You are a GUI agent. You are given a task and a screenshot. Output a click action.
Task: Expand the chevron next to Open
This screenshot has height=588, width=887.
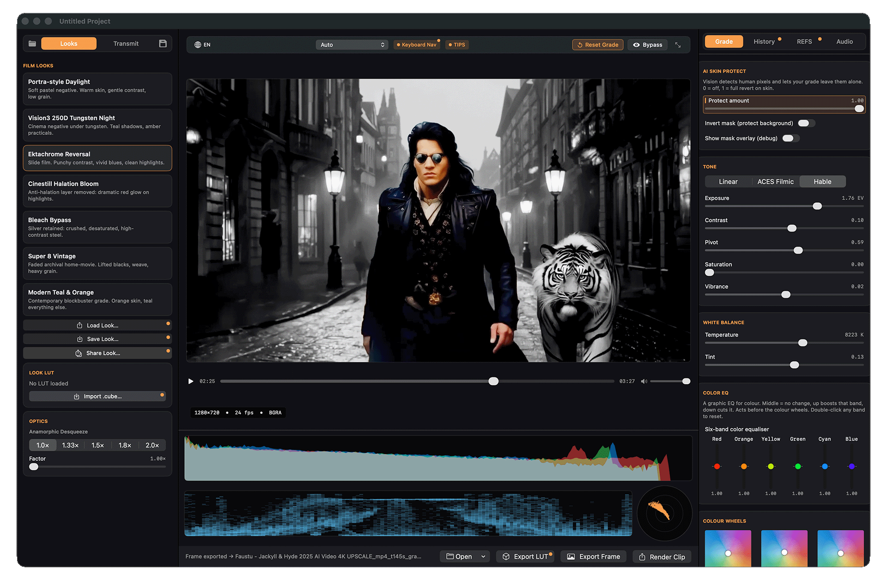pyautogui.click(x=483, y=557)
